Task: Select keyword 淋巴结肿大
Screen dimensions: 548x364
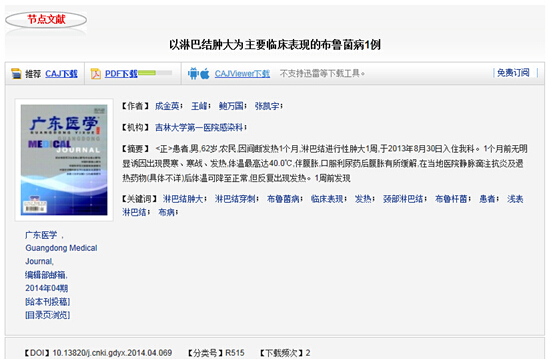Action: (x=183, y=199)
